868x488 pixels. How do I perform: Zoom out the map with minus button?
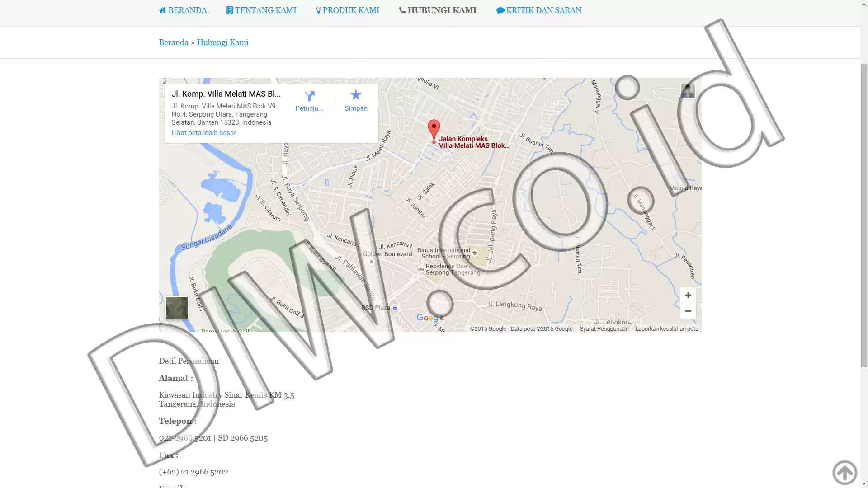688,311
